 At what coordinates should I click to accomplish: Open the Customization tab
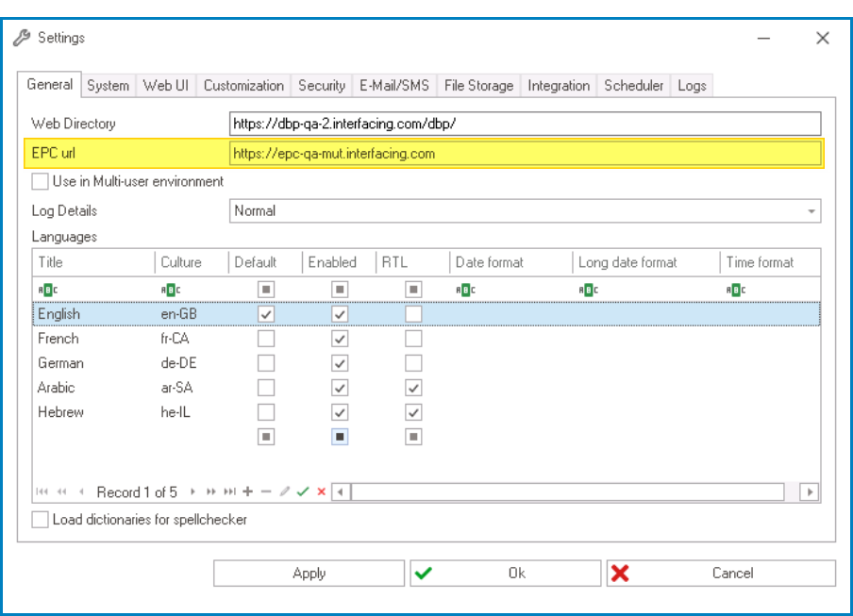(243, 85)
